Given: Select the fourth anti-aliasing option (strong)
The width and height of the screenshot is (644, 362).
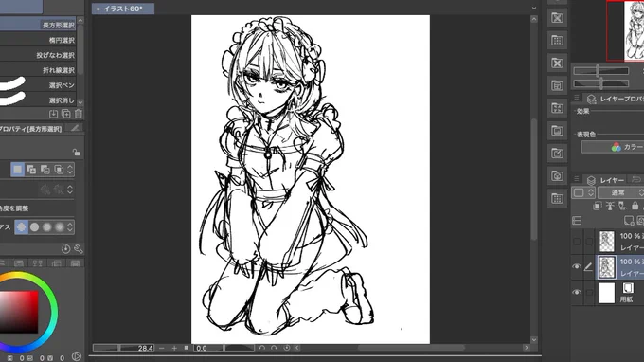Looking at the screenshot, I should (59, 226).
